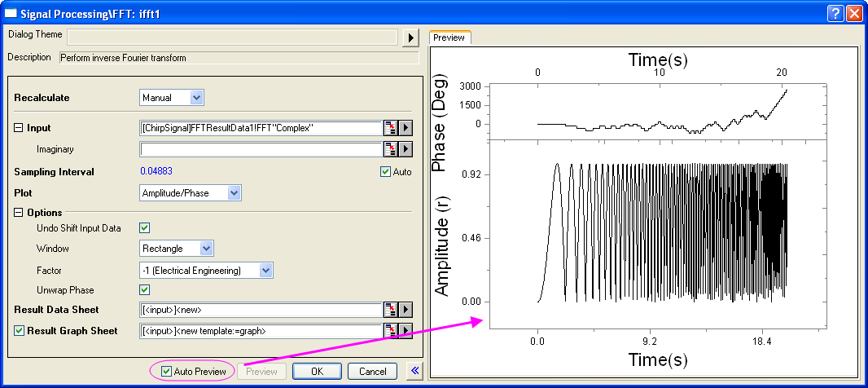
Task: Open the Plot Amplitude/Phase dropdown
Action: pos(191,193)
